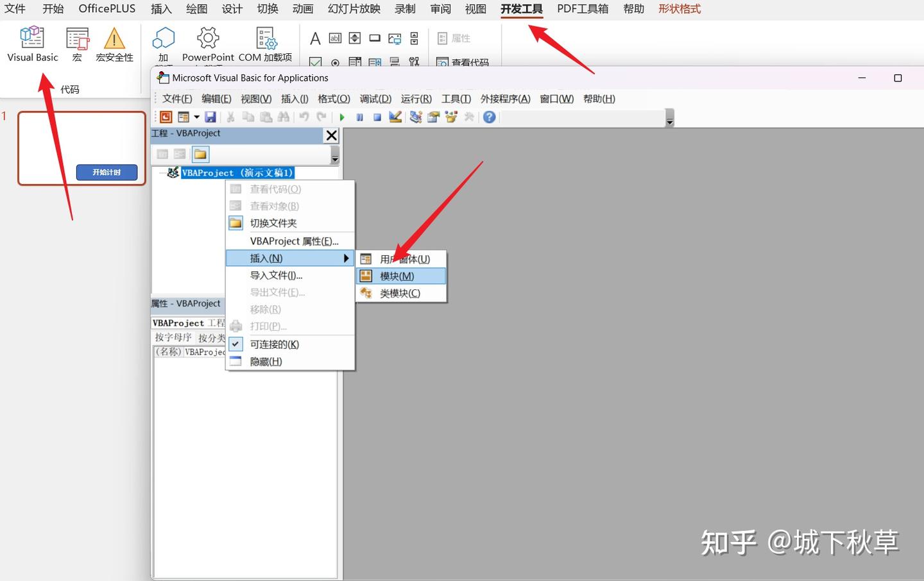
Task: Open Project Explorer toolbar icon
Action: point(416,117)
